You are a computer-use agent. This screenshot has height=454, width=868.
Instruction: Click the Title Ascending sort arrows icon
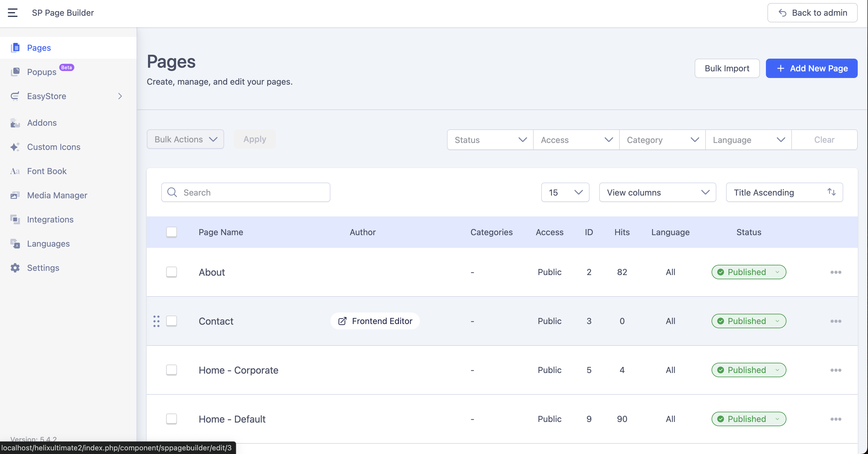831,192
